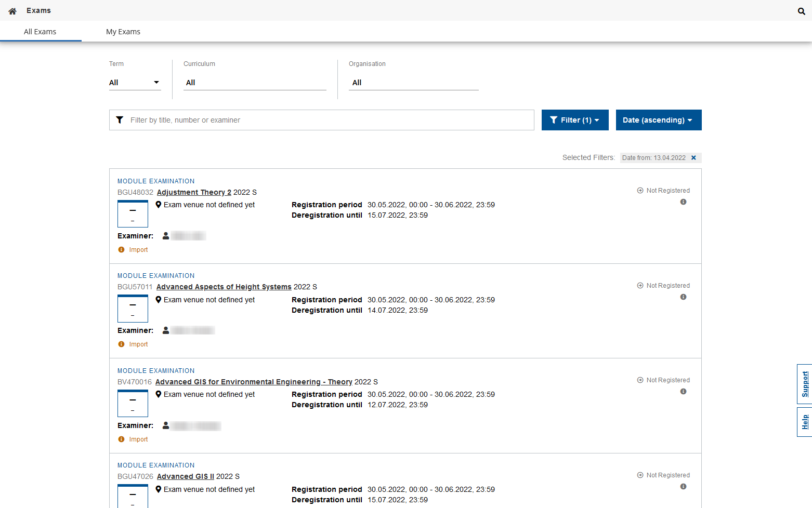The image size is (812, 508).
Task: Expand the Filter (1) dropdown button
Action: point(574,120)
